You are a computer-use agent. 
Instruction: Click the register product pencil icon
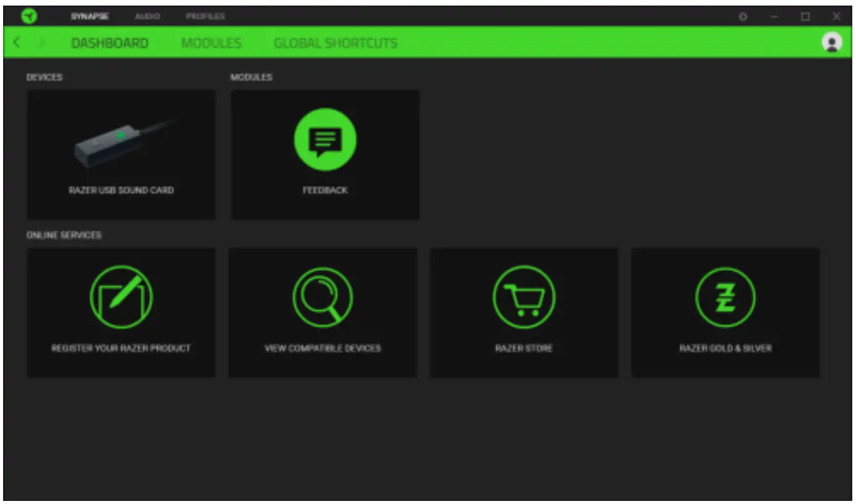click(x=121, y=297)
